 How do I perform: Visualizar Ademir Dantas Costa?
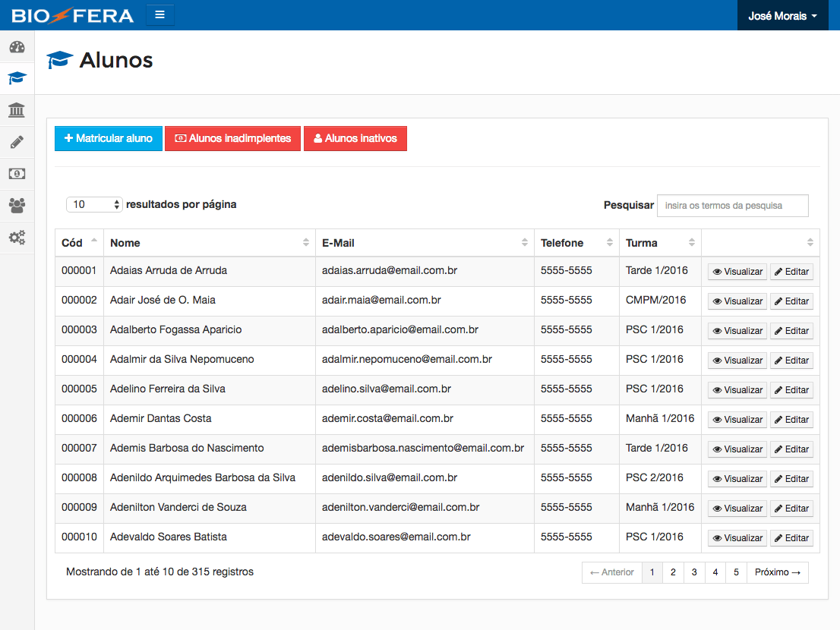(737, 420)
